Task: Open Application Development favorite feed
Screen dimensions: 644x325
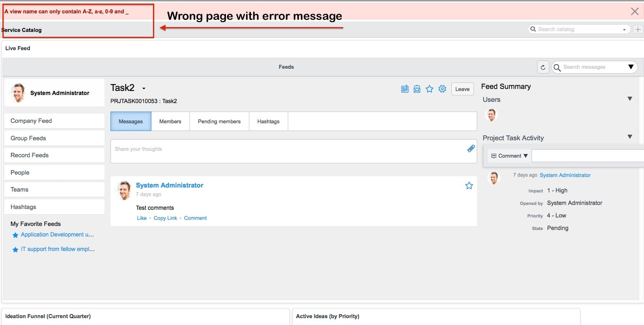Action: (57, 234)
